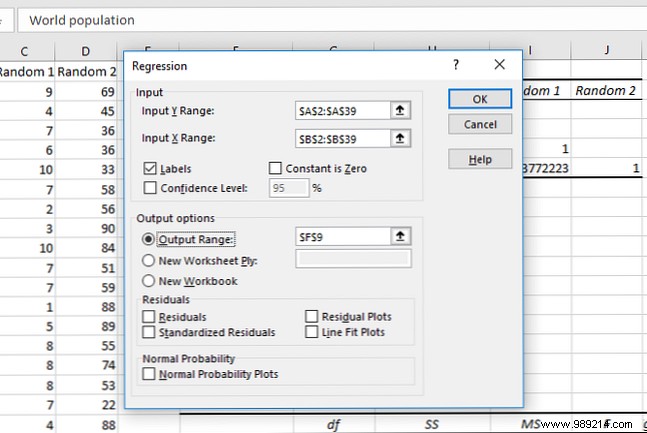Collapse the Input Y Range selector arrow

point(400,111)
